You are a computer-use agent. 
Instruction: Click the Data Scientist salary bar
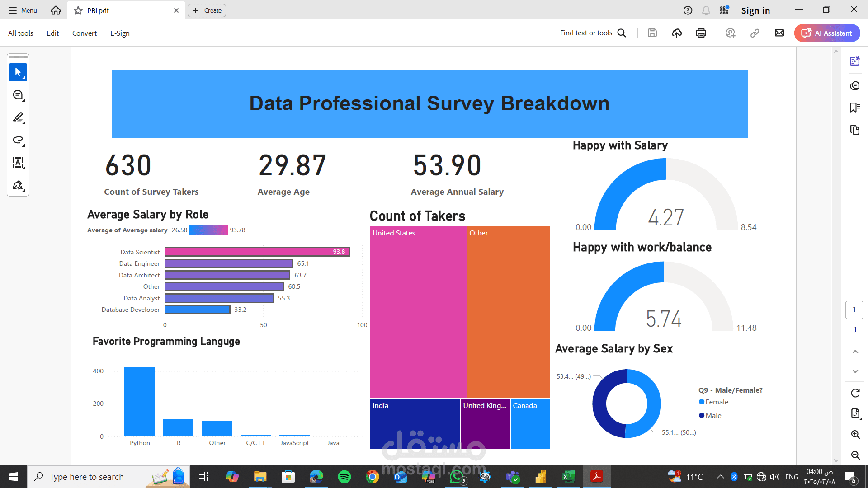[257, 252]
